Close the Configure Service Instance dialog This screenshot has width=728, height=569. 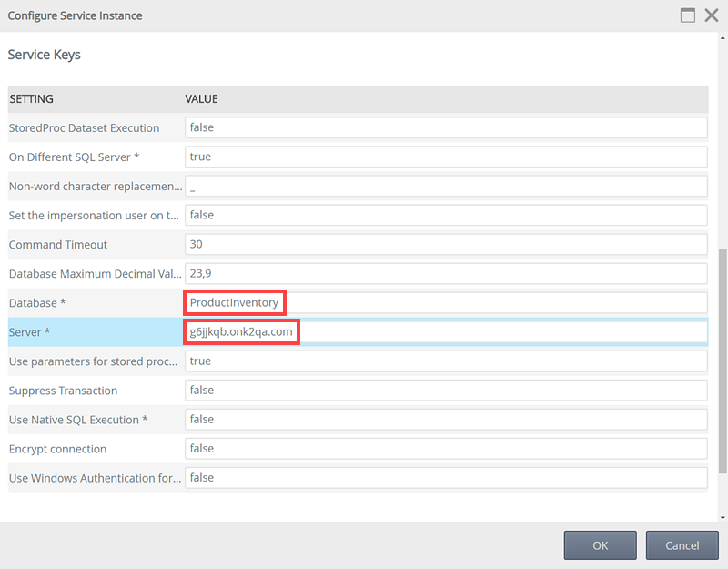pos(711,15)
